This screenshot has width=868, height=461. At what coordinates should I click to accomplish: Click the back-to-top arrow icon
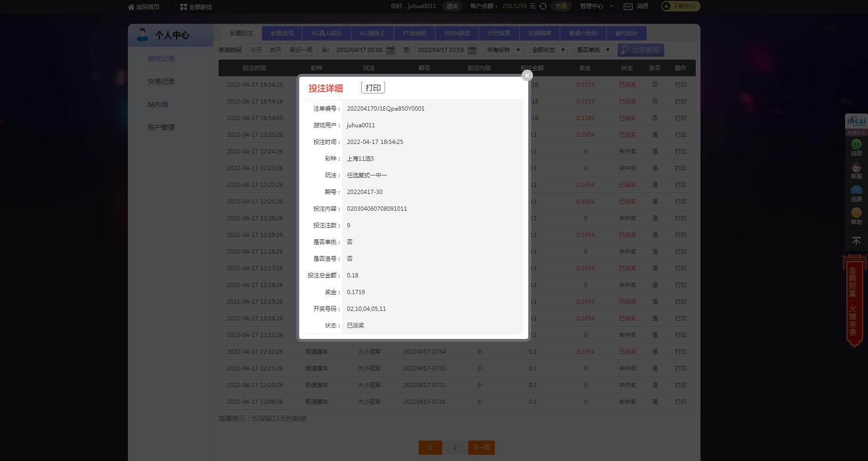click(856, 241)
